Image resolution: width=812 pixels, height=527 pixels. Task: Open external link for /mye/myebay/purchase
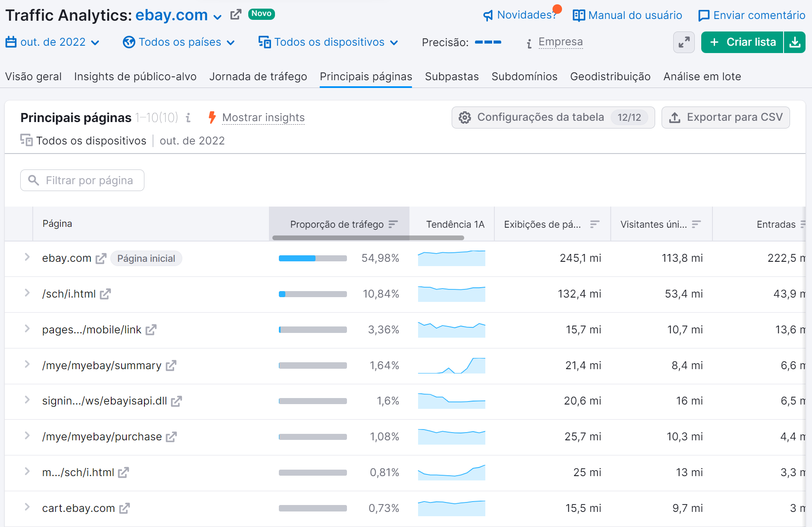(172, 437)
